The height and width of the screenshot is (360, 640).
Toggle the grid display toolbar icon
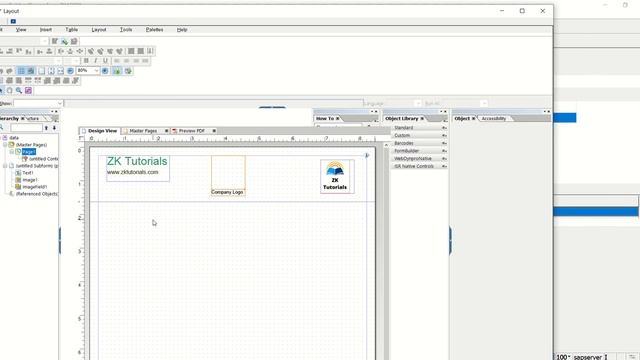(21, 71)
